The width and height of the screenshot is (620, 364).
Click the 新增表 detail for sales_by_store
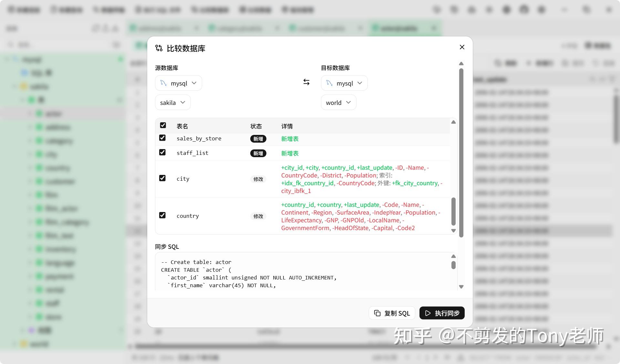(290, 139)
